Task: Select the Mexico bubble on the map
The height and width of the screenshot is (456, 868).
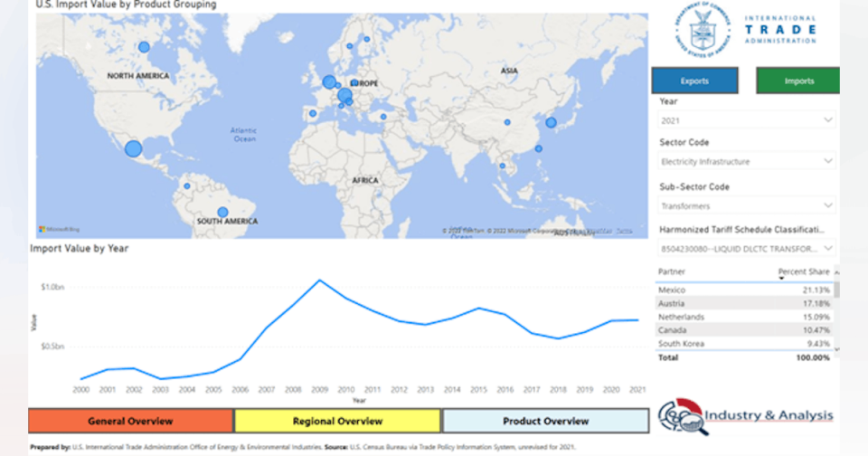Action: 134,148
